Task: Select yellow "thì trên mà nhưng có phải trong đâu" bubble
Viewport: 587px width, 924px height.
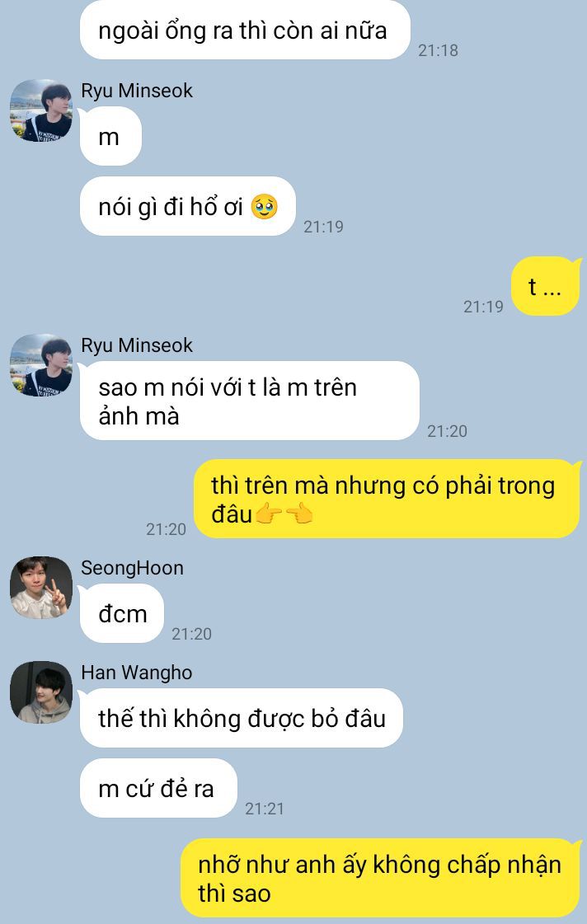Action: pos(387,500)
